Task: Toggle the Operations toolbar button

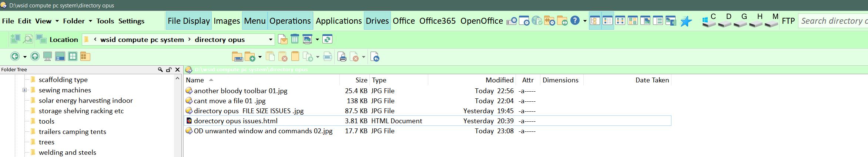Action: pos(290,21)
